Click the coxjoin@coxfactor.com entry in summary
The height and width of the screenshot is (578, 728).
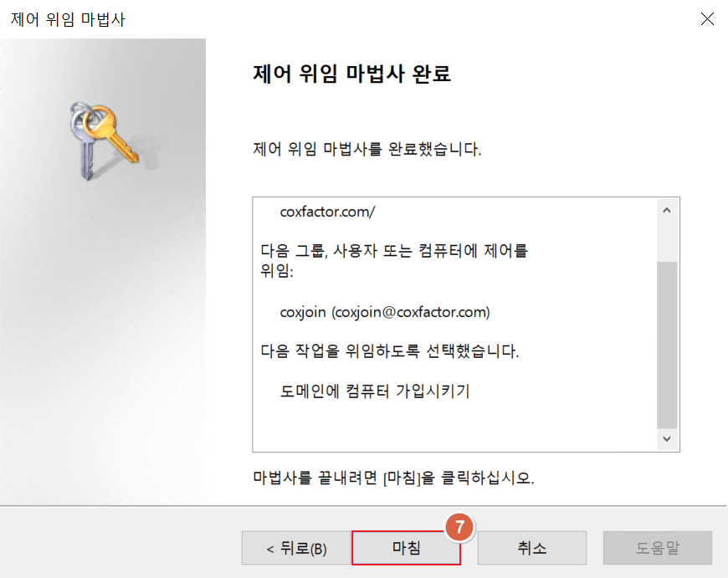[x=385, y=312]
